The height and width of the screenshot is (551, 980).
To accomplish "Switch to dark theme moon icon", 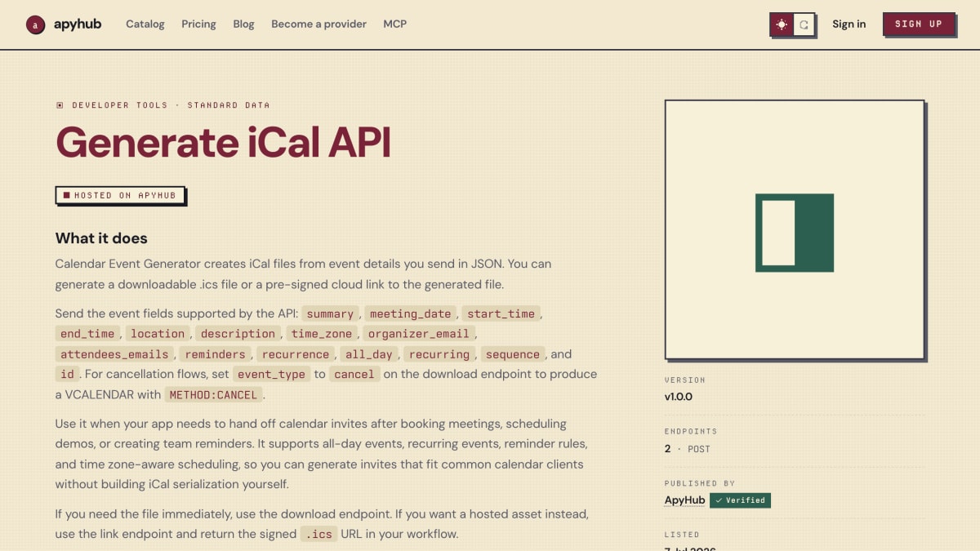I will coord(804,24).
